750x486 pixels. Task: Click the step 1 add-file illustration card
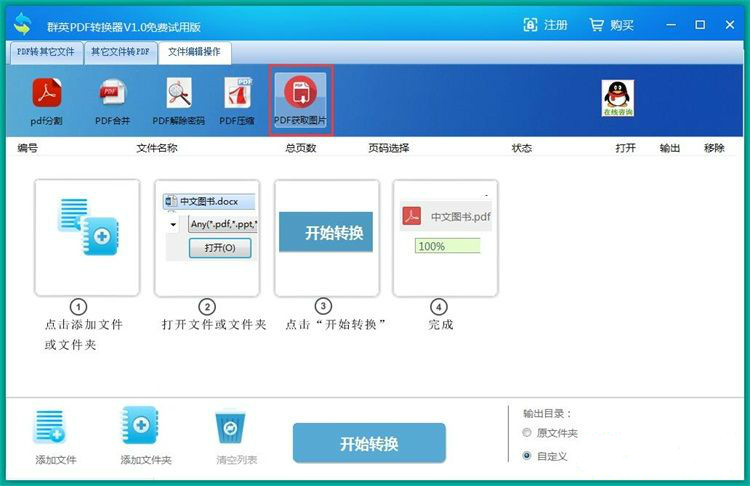(87, 238)
